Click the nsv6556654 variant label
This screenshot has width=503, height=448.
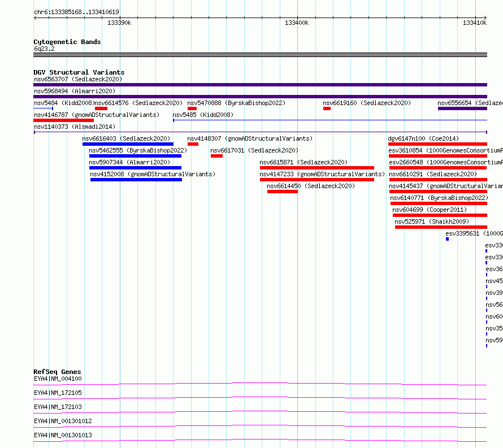[x=470, y=103]
